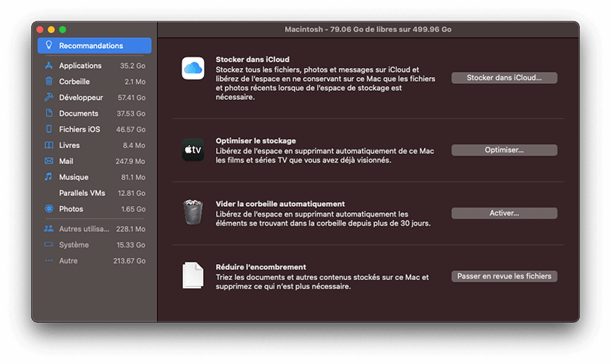This screenshot has width=611, height=364.
Task: Click the blank document icon for Réduire l'encombrement
Action: (x=193, y=275)
